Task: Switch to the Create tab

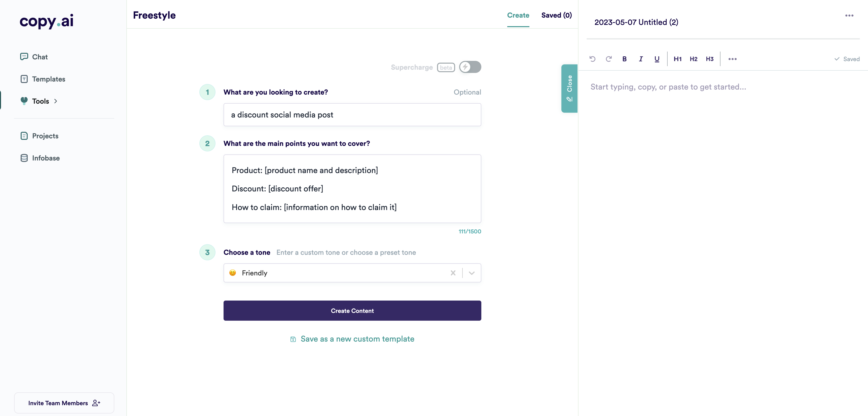Action: (518, 14)
